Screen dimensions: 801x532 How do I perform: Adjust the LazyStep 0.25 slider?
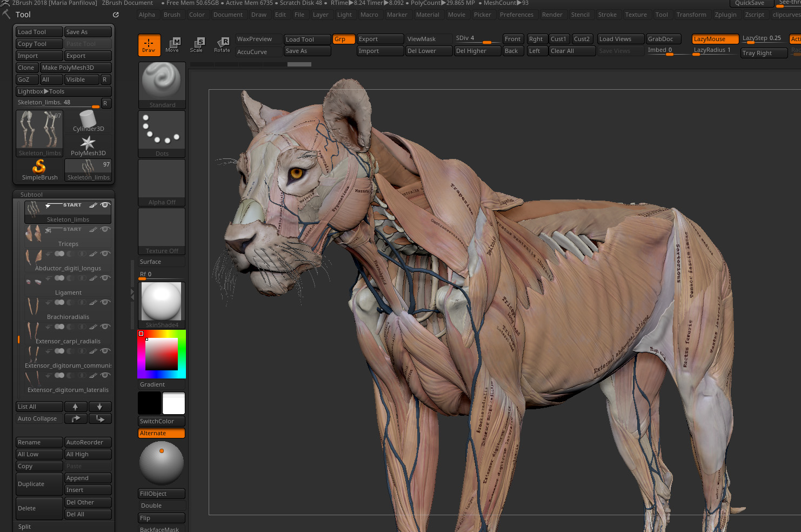764,39
